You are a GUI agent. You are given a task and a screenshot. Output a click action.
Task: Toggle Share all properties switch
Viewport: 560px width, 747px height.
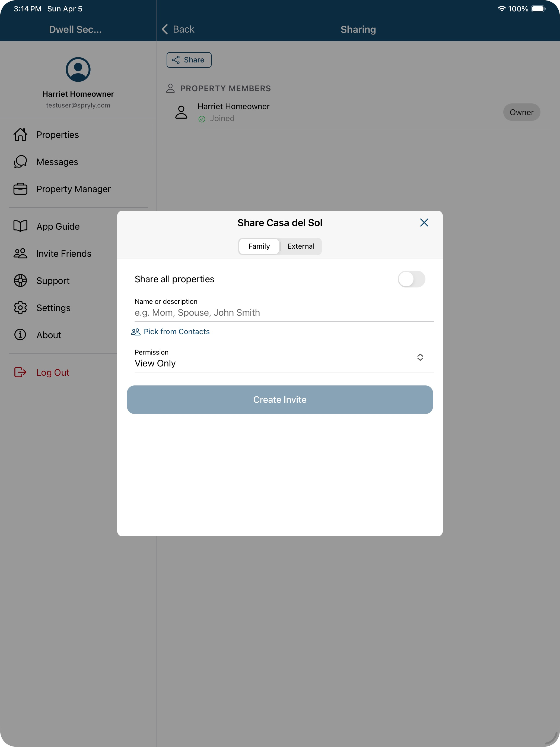click(411, 279)
